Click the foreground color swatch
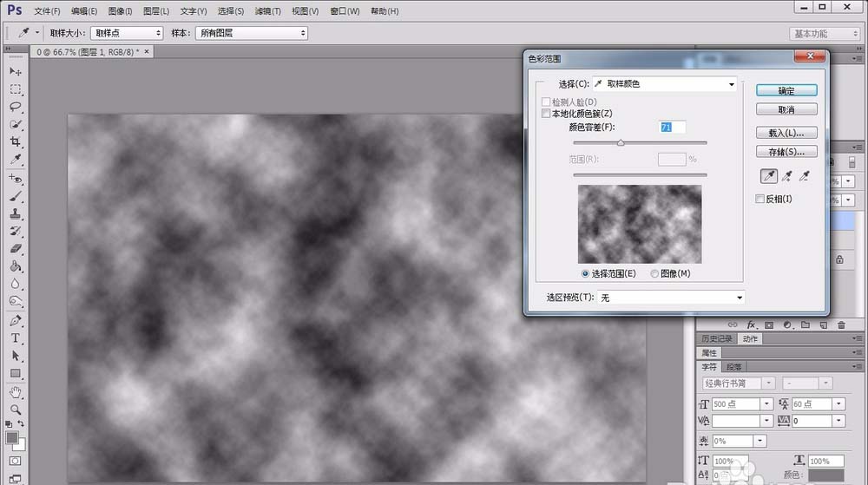This screenshot has height=485, width=868. pos(11,438)
